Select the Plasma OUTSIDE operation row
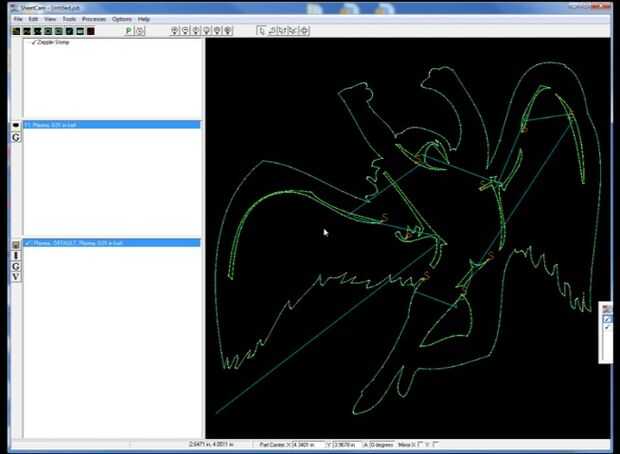 pyautogui.click(x=112, y=243)
